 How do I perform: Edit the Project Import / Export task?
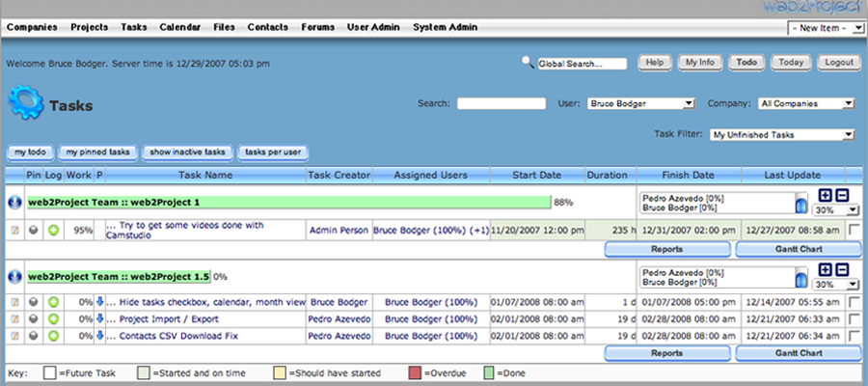click(x=14, y=319)
